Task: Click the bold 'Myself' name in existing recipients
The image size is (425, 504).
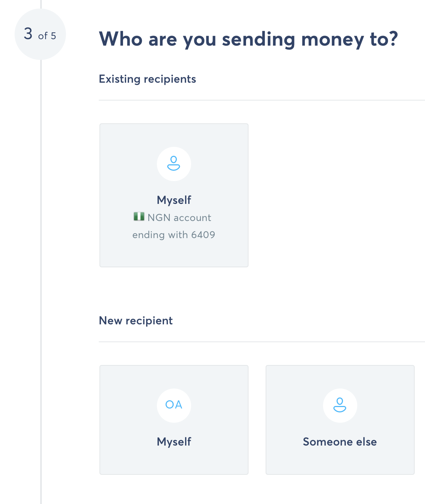Action: (x=174, y=200)
